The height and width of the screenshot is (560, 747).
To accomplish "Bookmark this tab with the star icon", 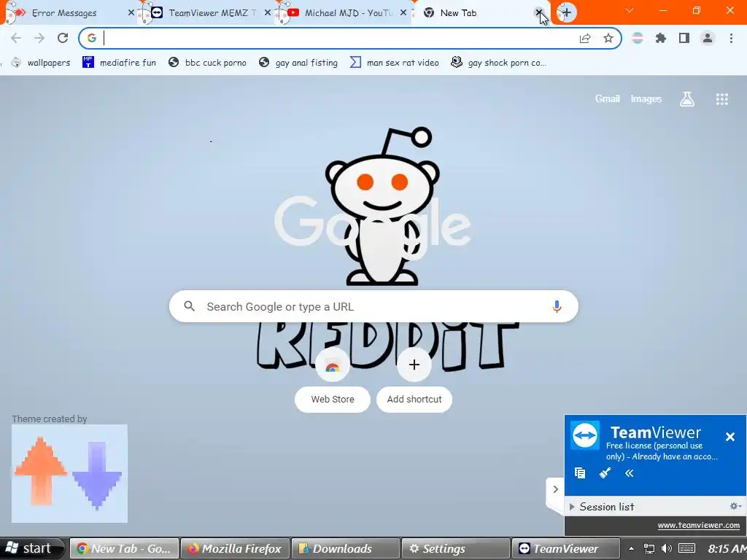I will [x=608, y=38].
